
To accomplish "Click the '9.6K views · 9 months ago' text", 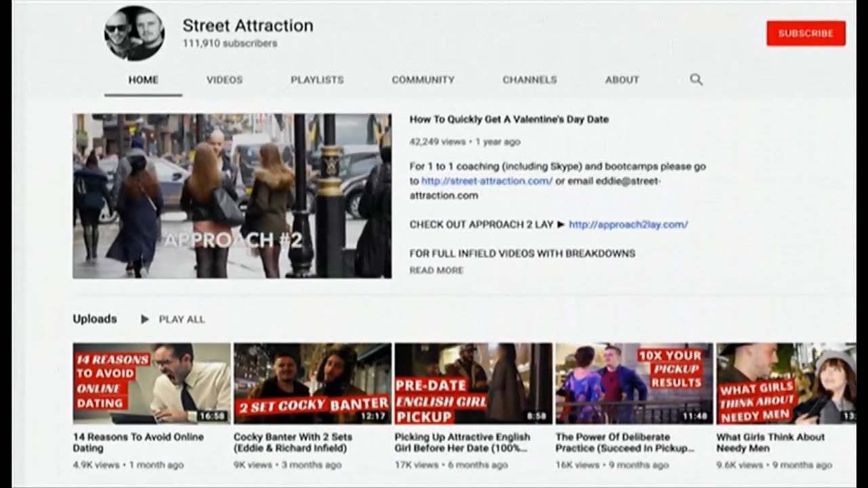I will click(774, 465).
